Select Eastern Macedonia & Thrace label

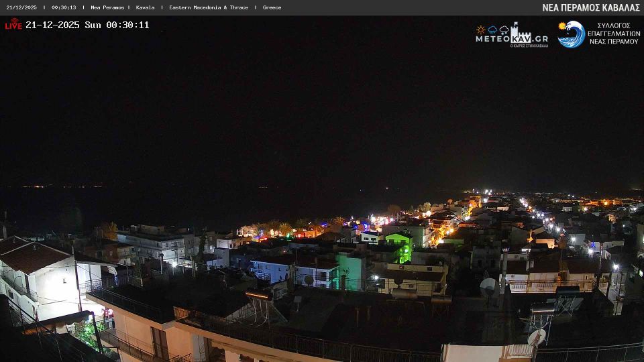pyautogui.click(x=208, y=7)
